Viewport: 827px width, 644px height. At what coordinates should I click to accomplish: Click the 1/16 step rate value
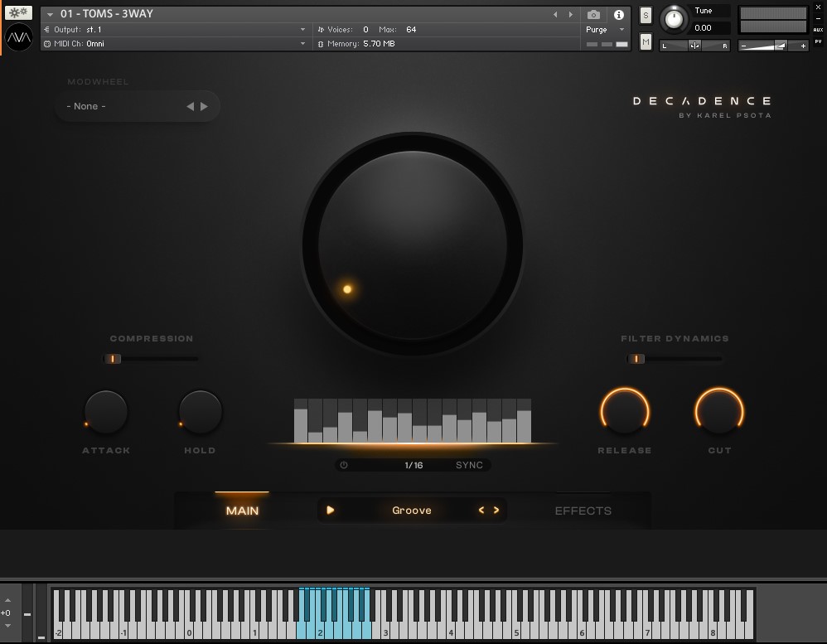click(413, 465)
